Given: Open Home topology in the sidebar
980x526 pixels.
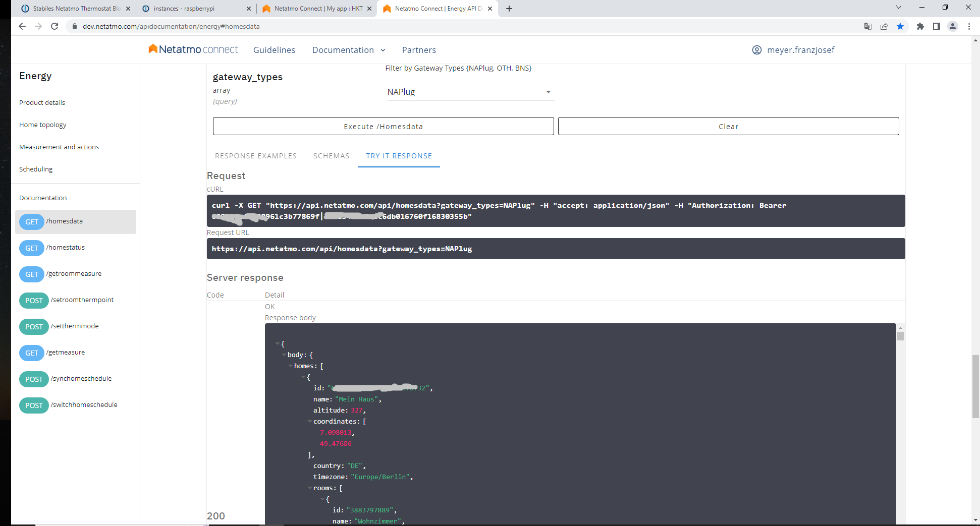Looking at the screenshot, I should click(x=43, y=125).
